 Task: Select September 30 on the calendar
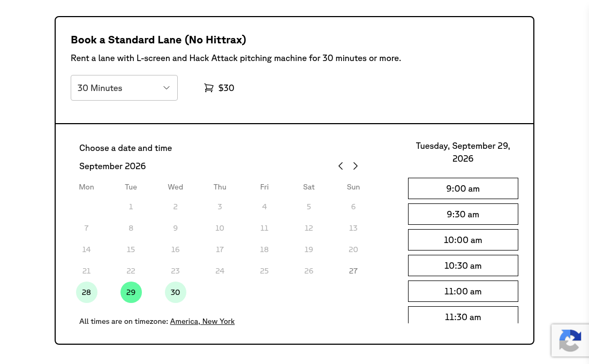[176, 292]
